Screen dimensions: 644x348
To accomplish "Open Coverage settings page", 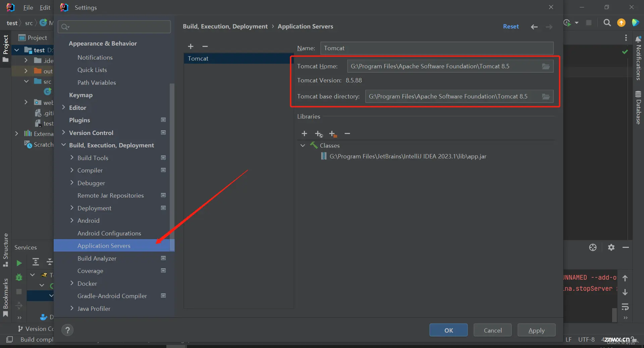I will coord(90,271).
